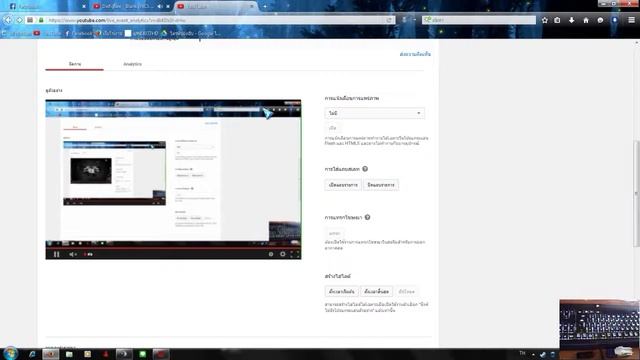The image size is (640, 360).
Task: Open the downloads arrow icon
Action: pos(571,20)
